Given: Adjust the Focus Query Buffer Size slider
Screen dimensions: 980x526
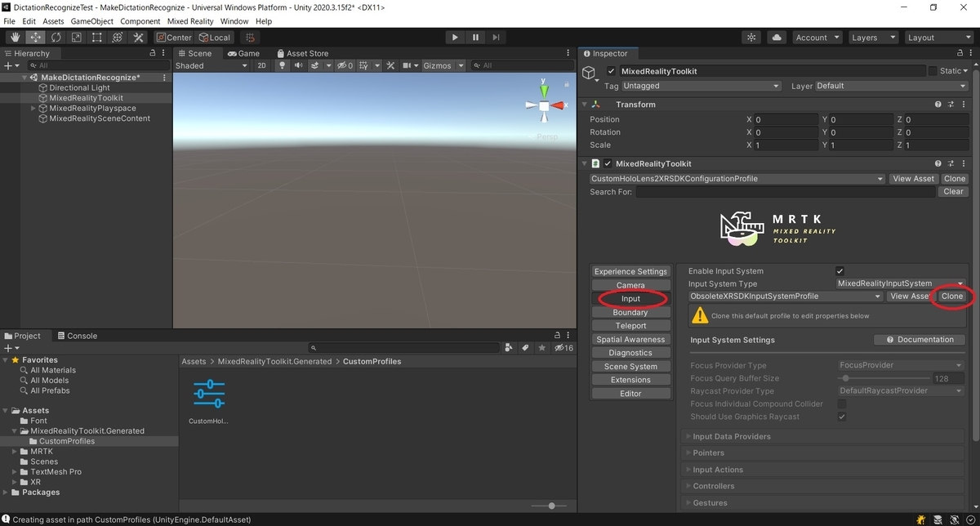Looking at the screenshot, I should (x=884, y=378).
